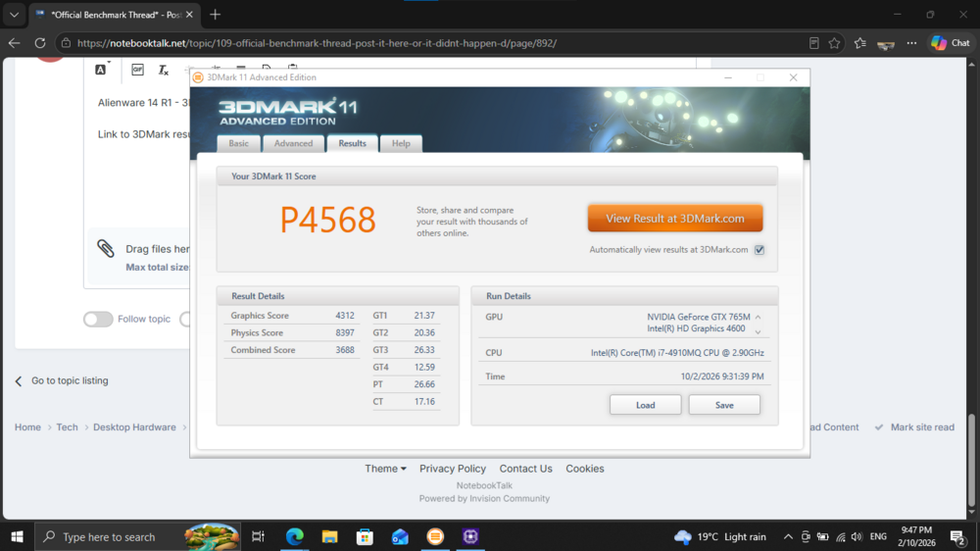
Task: Open the favorites list icon
Action: click(x=860, y=43)
